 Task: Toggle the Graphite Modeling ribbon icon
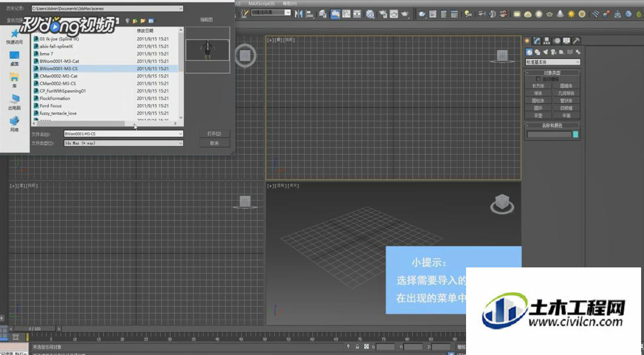(336, 14)
